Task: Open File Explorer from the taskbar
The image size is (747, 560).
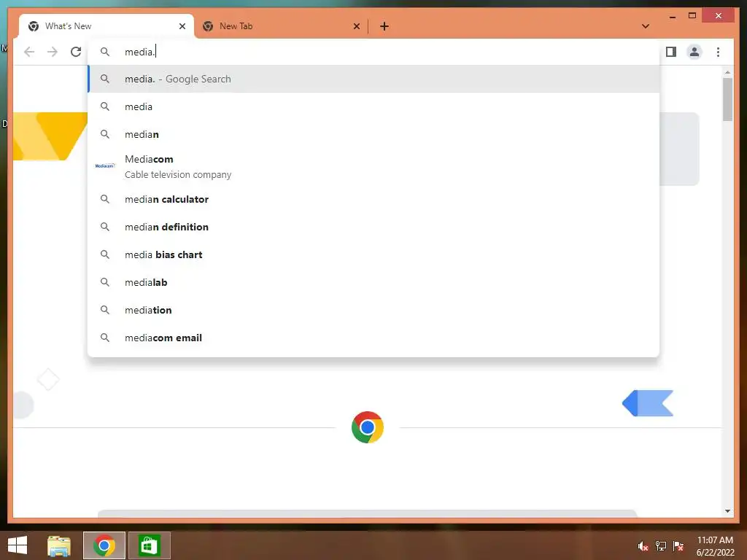Action: (x=59, y=545)
